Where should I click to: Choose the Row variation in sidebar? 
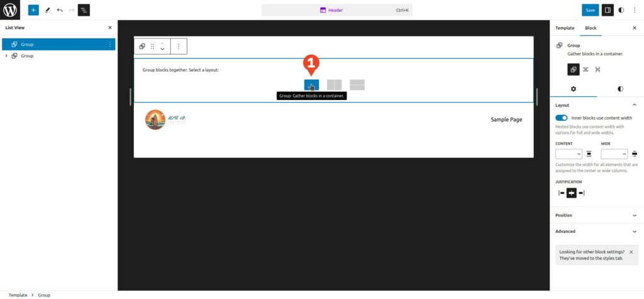pos(586,70)
